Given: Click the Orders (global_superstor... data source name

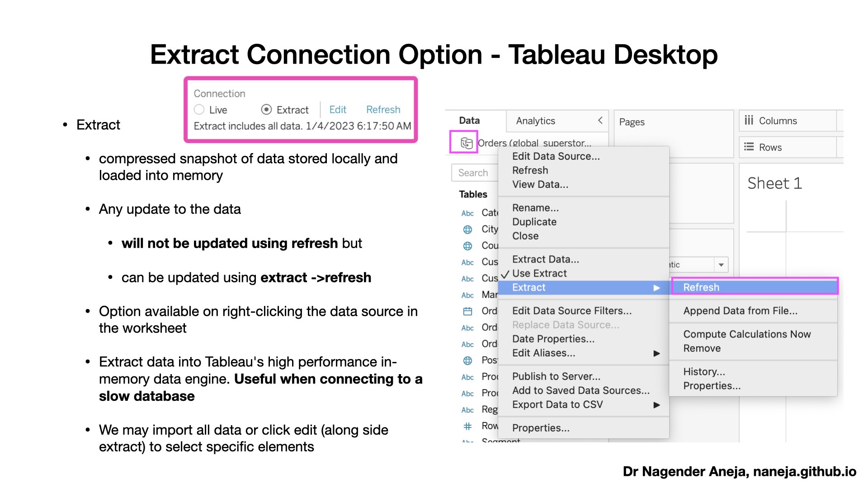Looking at the screenshot, I should point(534,143).
